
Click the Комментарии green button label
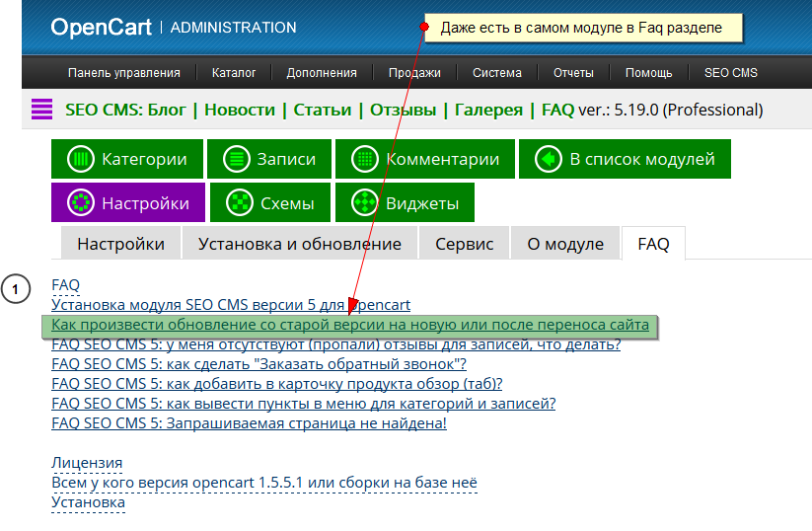[443, 159]
